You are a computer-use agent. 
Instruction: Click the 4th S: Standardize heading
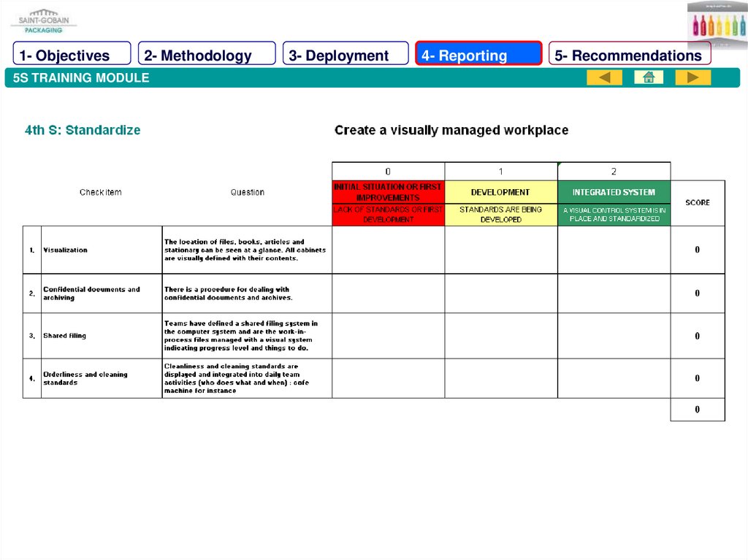[83, 131]
